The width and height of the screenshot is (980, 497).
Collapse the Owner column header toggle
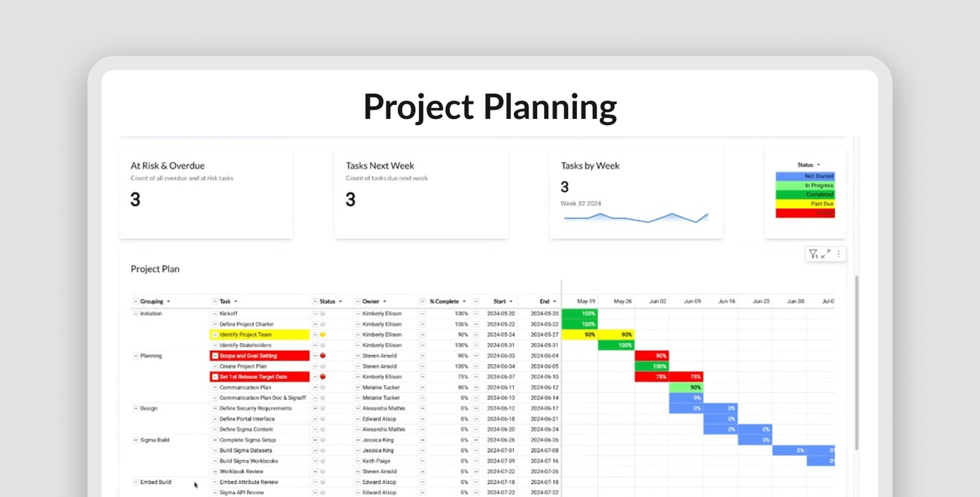[358, 302]
